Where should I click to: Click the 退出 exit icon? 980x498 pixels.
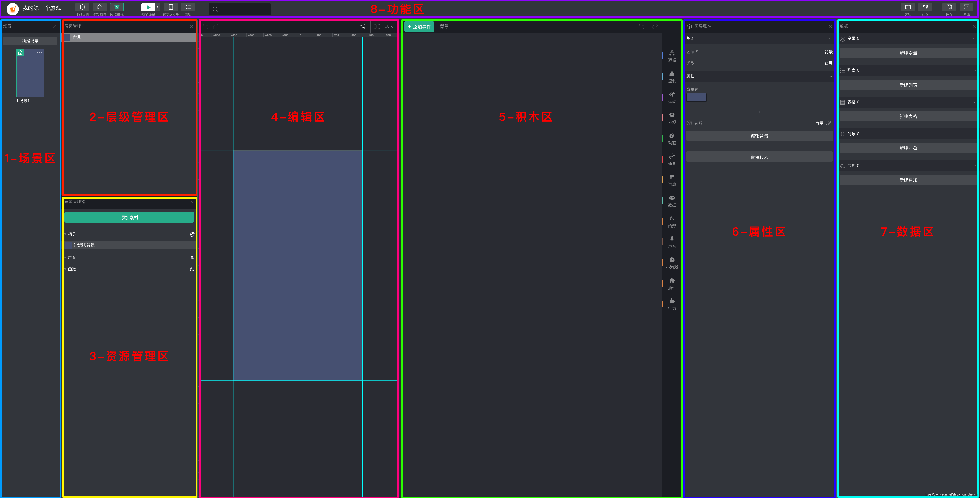tap(966, 7)
